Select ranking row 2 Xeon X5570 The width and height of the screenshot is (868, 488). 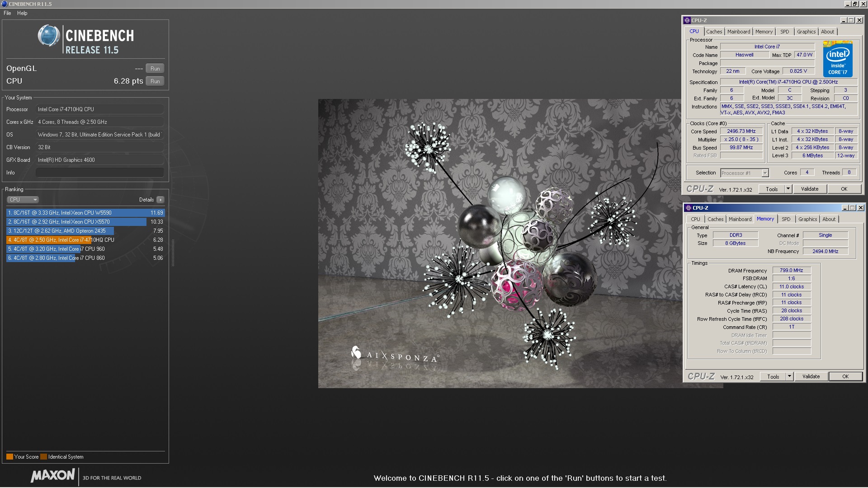click(x=85, y=222)
